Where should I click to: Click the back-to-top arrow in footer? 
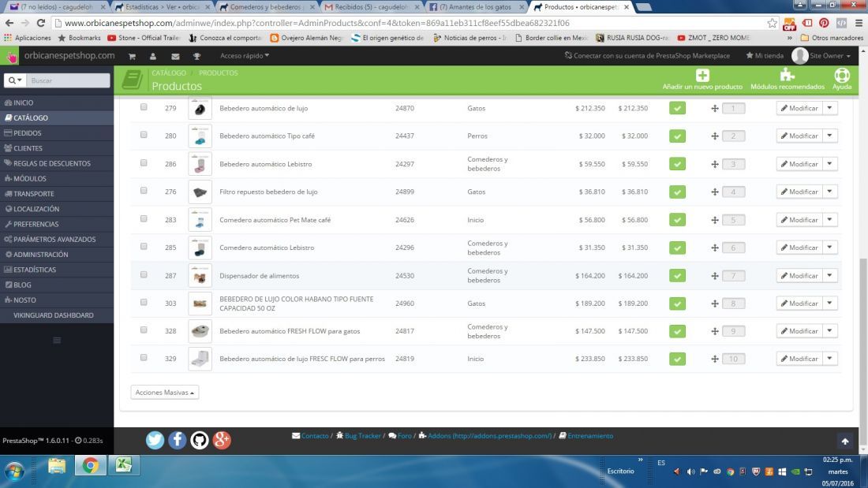pos(845,441)
